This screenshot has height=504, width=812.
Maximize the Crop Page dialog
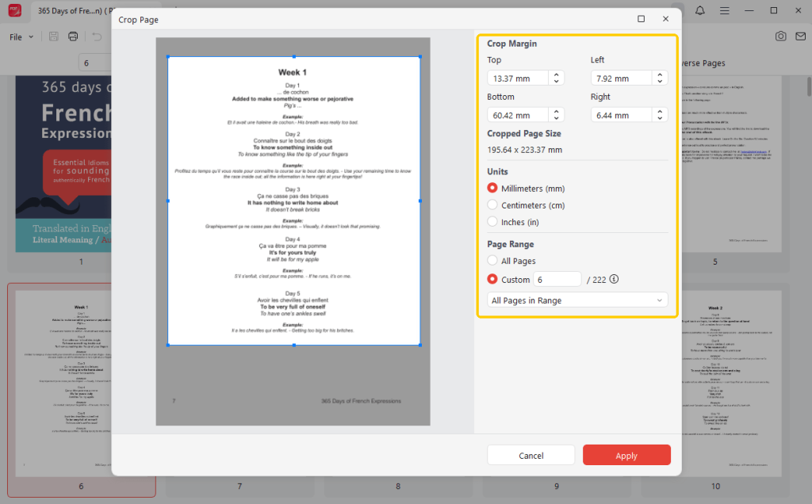641,19
